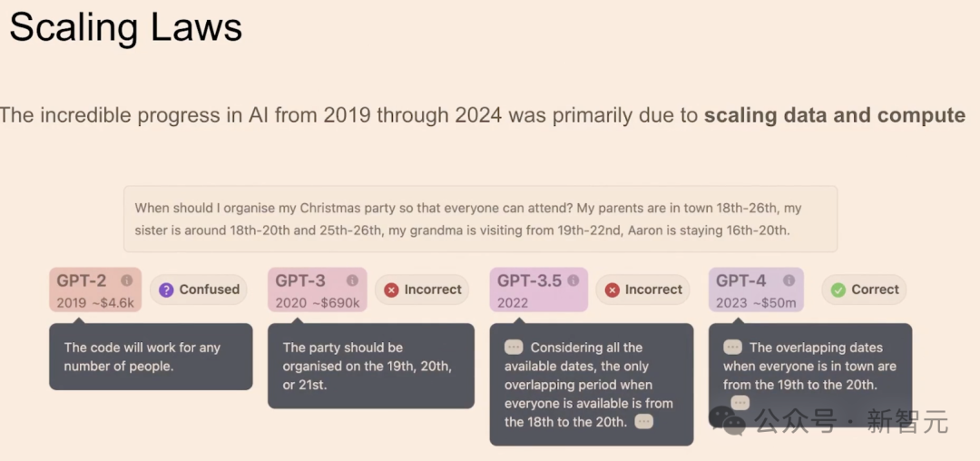980x461 pixels.
Task: Select the GPT-2 2019 model card
Action: click(x=95, y=289)
